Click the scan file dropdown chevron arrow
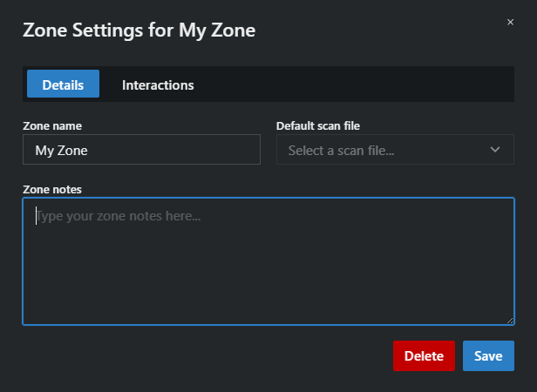This screenshot has height=392, width=537. (x=495, y=150)
